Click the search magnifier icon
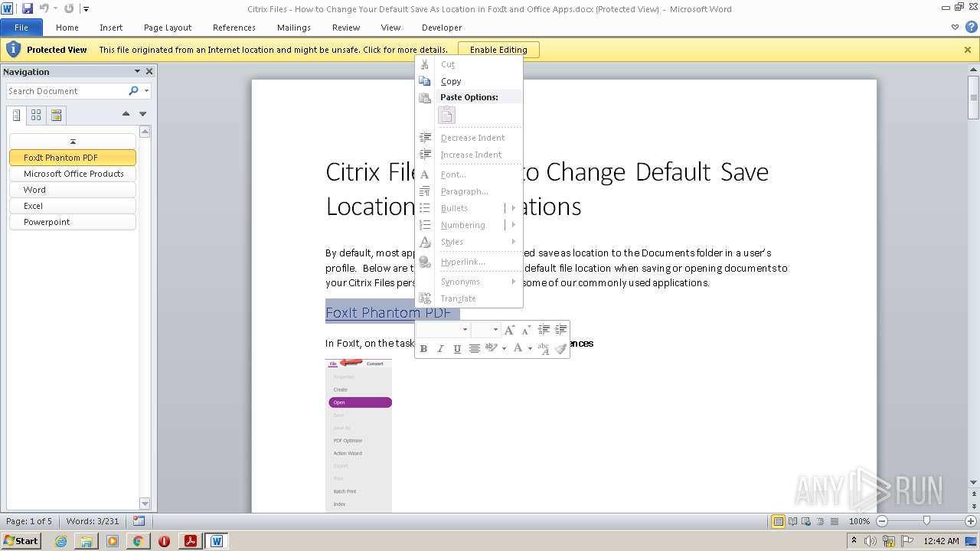This screenshot has width=980, height=551. 134,91
